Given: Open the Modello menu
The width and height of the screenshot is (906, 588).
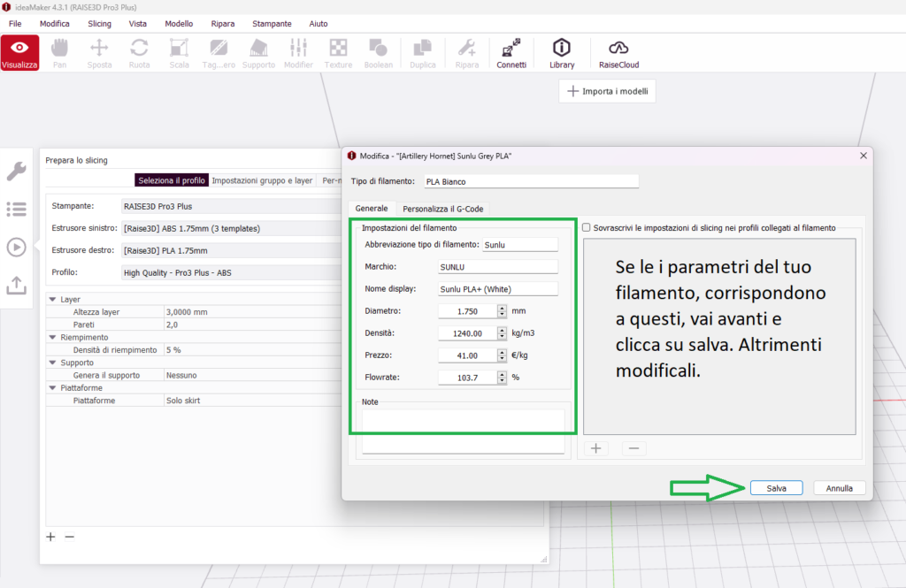Looking at the screenshot, I should (x=179, y=24).
